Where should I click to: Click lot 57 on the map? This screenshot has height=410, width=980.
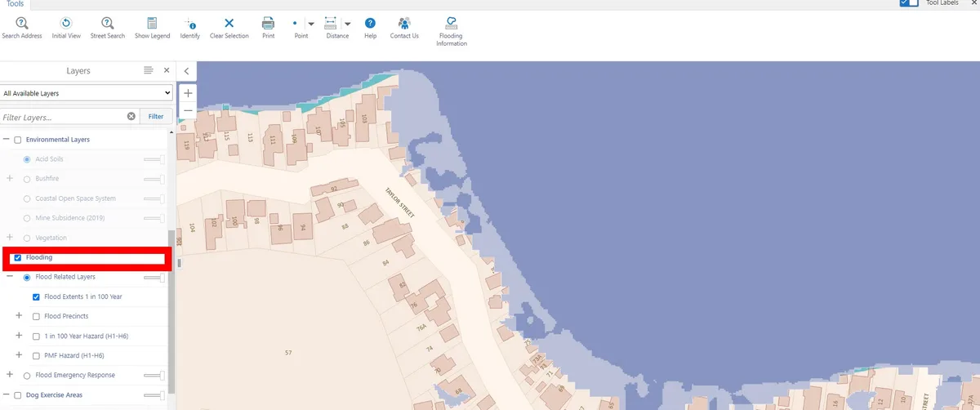pos(287,353)
